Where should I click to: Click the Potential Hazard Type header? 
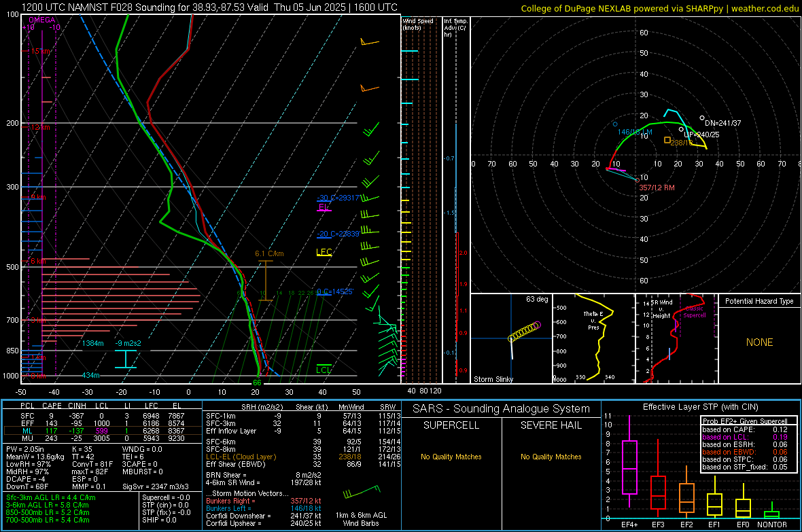(759, 301)
